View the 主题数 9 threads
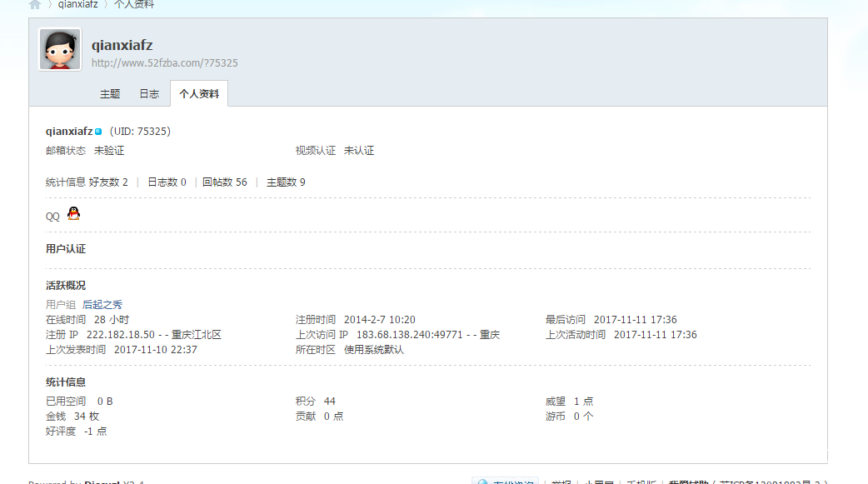The height and width of the screenshot is (484, 868). point(286,182)
